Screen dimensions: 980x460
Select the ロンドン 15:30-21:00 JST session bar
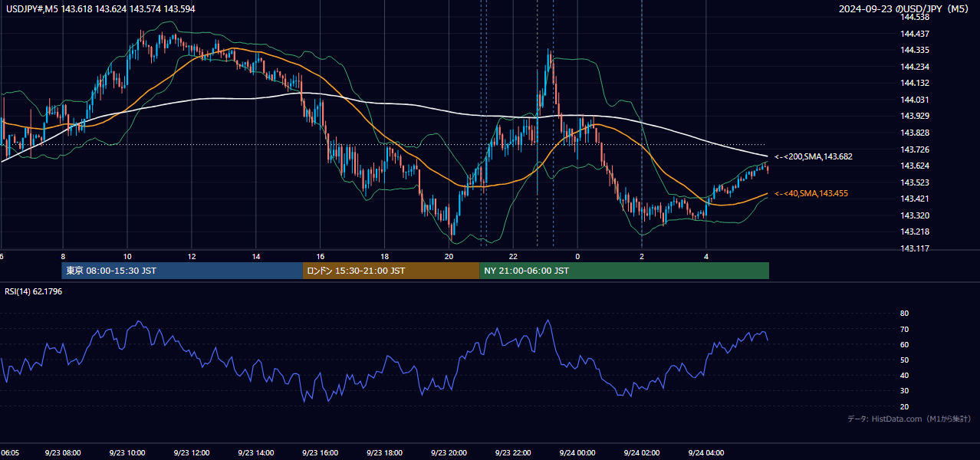coord(391,271)
